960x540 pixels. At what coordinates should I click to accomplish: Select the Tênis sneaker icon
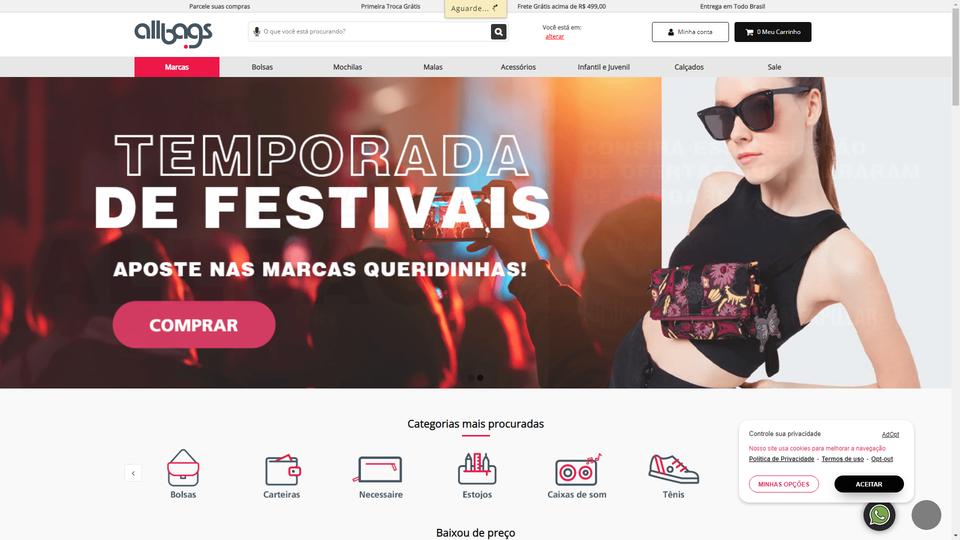click(x=673, y=469)
